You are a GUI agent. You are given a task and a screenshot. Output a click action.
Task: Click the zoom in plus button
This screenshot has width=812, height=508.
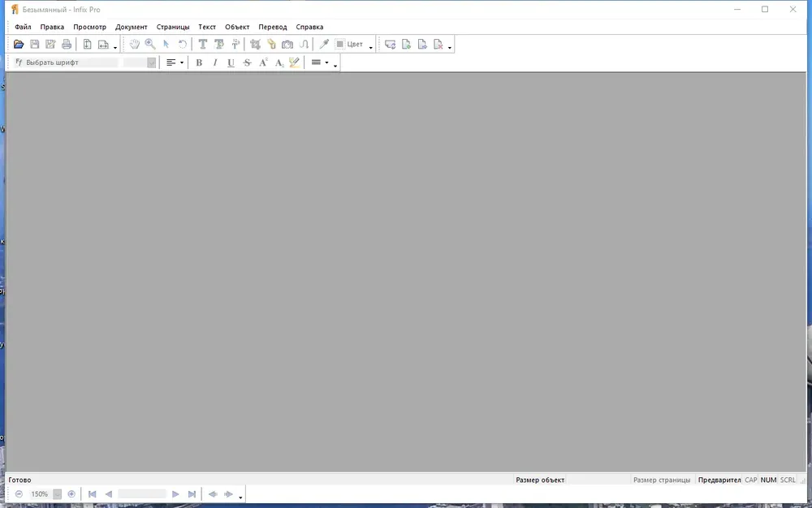coord(71,494)
